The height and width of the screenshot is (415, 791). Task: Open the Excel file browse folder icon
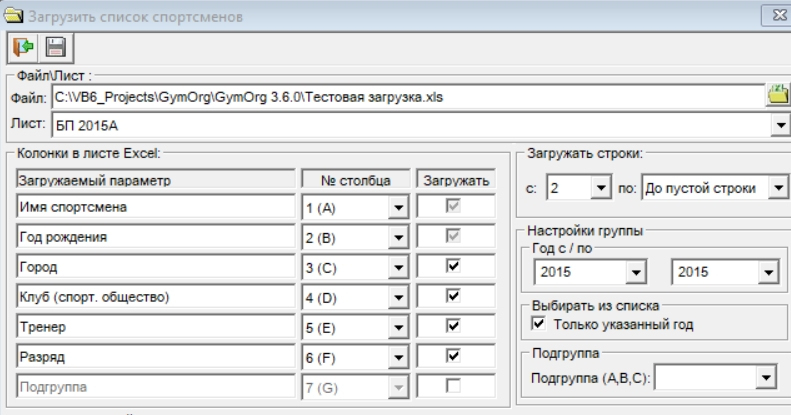coord(777,96)
